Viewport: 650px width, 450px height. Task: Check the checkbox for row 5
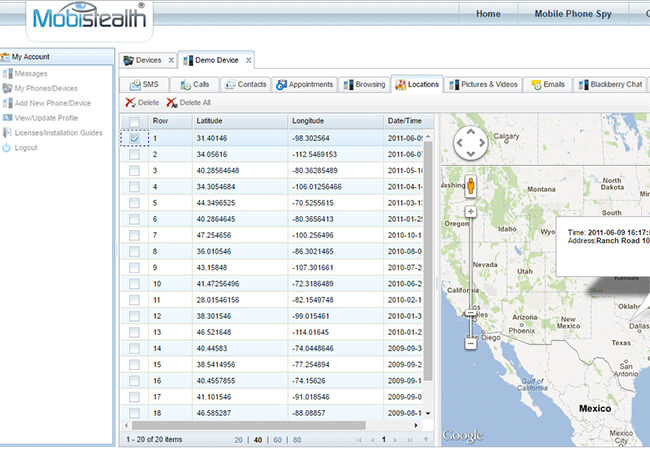[x=134, y=203]
